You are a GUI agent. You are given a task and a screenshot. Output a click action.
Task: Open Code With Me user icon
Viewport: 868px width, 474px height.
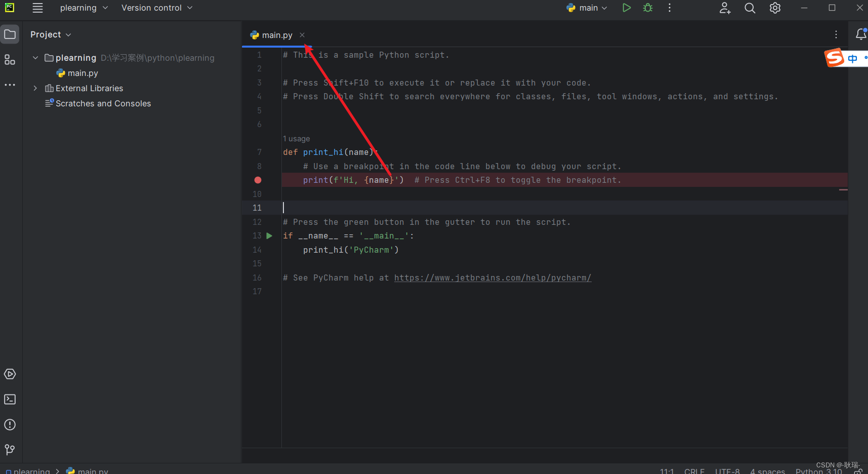(x=725, y=8)
